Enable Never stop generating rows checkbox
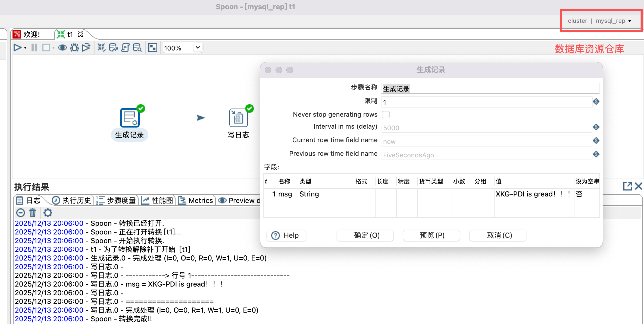The width and height of the screenshot is (644, 324). point(386,115)
